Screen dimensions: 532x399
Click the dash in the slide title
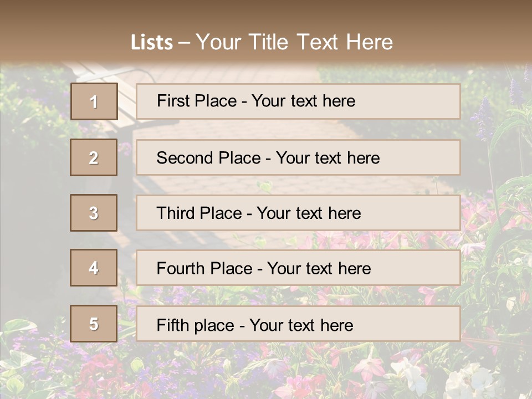[x=184, y=43]
